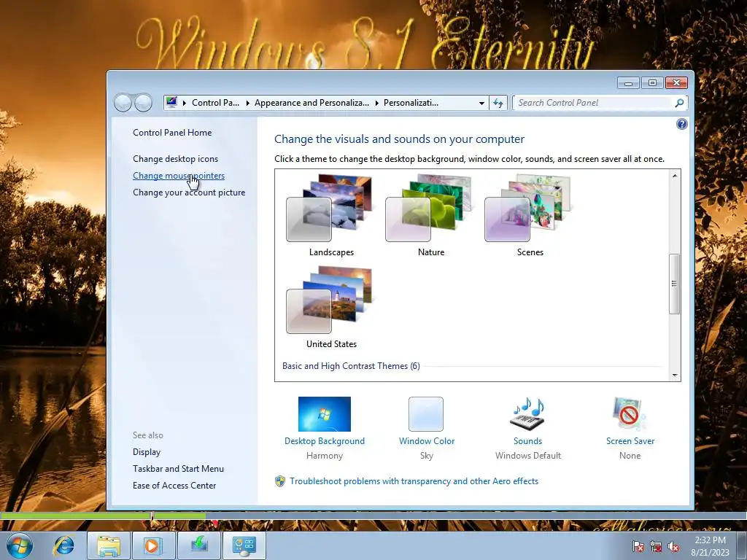
Task: Open Desktop Background settings icon
Action: pos(325,414)
